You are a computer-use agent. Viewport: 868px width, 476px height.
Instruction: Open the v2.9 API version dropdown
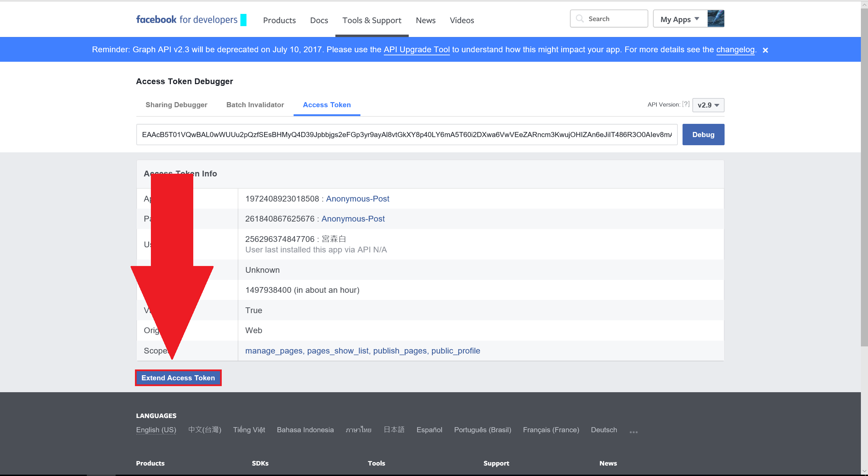tap(708, 105)
